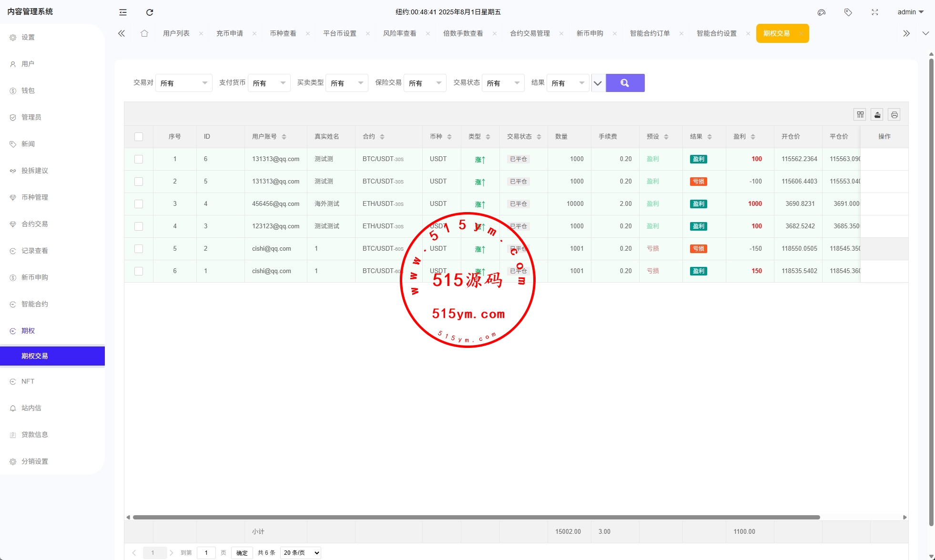
Task: Open the admin user menu
Action: pyautogui.click(x=910, y=12)
